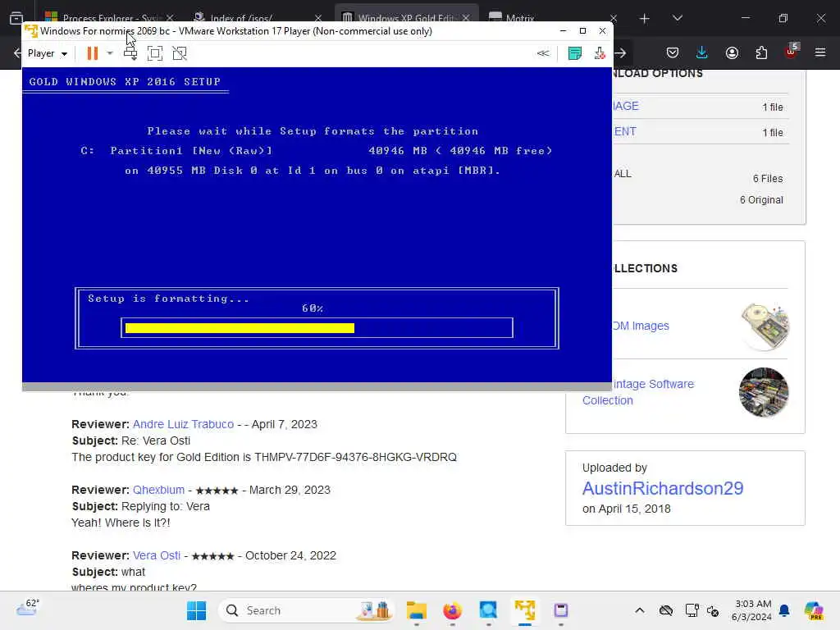Expand the power options arrow beside the pause icon
The image size is (840, 630).
click(x=110, y=53)
